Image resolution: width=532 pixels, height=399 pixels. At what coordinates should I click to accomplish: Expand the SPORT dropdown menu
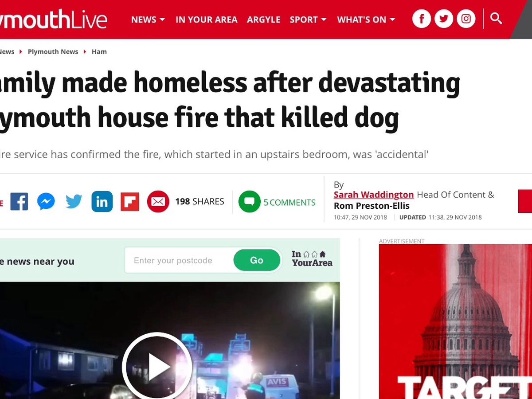(x=308, y=20)
